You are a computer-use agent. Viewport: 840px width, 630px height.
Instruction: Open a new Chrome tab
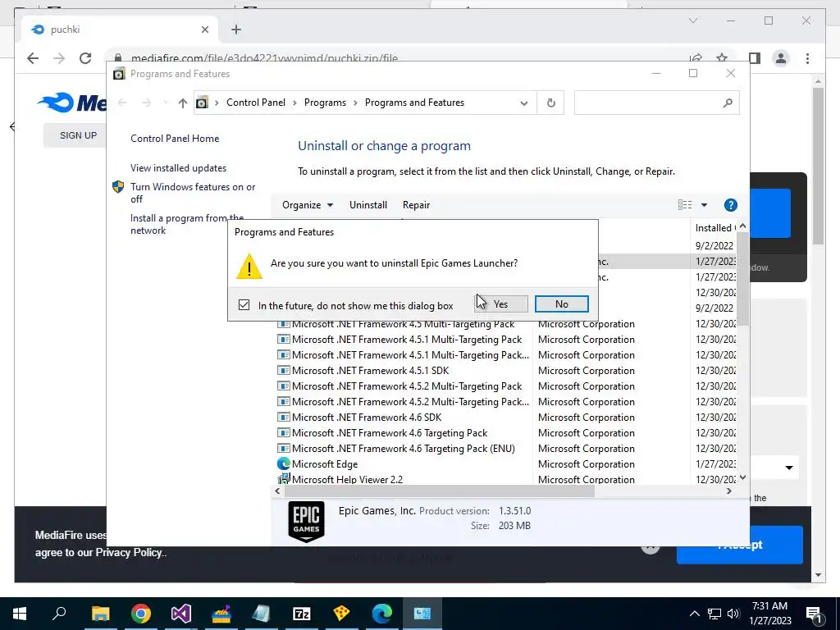click(236, 30)
